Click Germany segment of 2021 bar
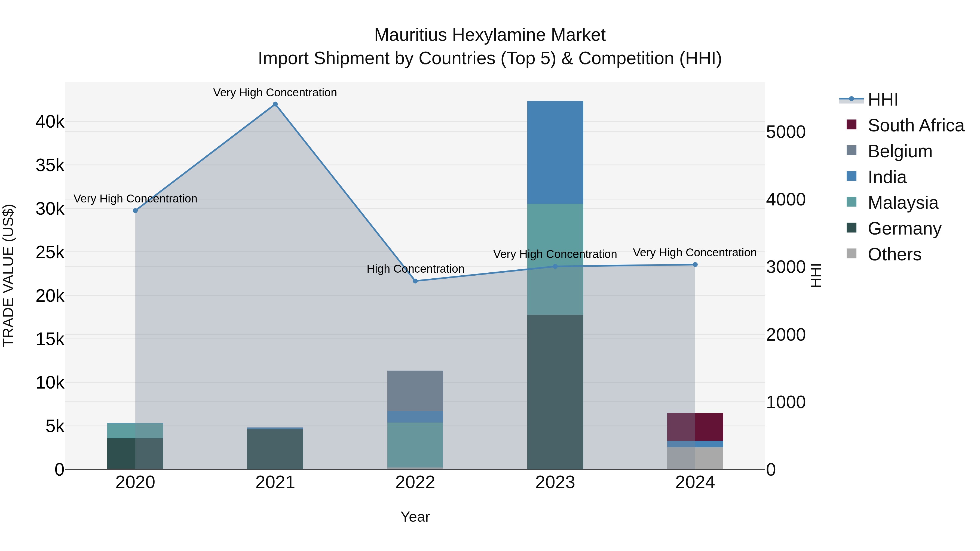Viewport: 980px width, 551px height. [275, 449]
